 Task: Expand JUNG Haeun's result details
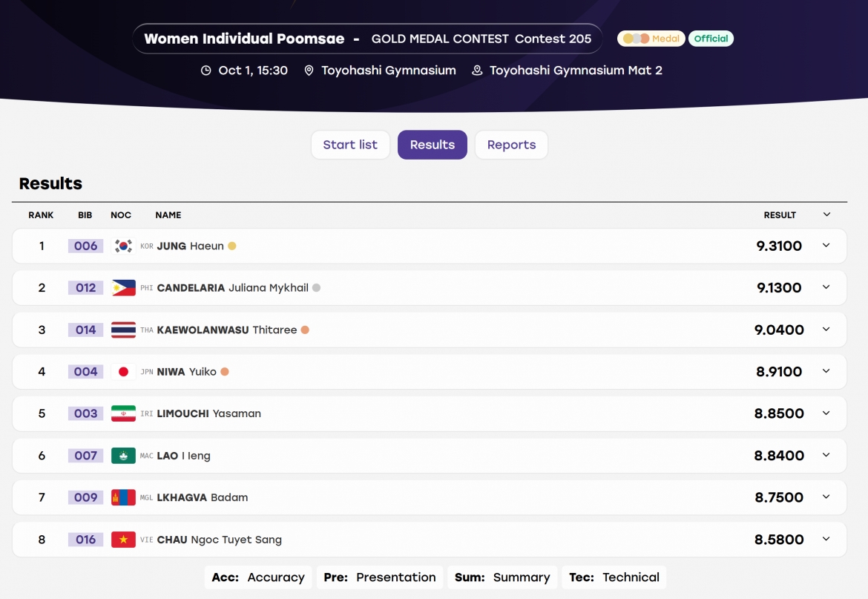(826, 245)
